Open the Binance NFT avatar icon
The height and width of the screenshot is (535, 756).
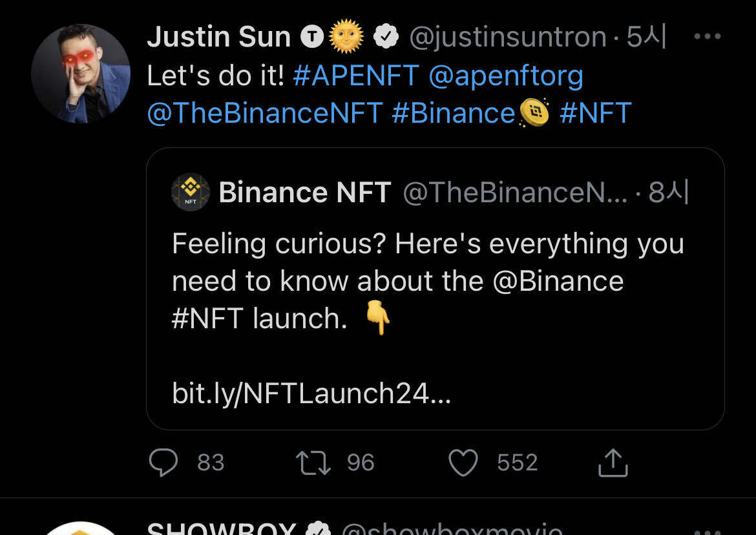pyautogui.click(x=191, y=193)
